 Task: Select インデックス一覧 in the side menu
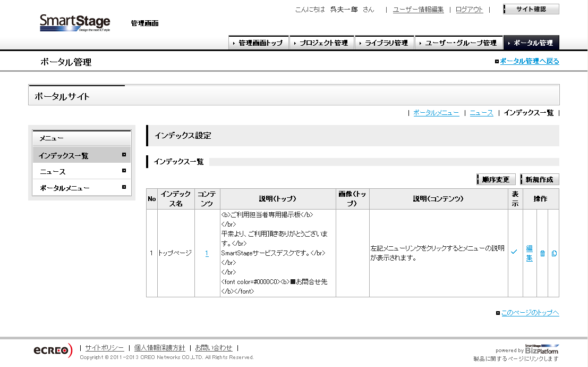click(x=82, y=155)
